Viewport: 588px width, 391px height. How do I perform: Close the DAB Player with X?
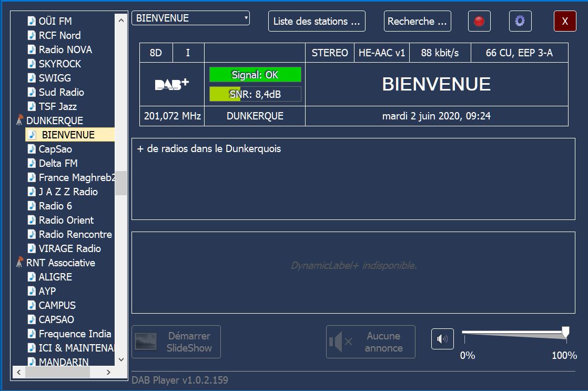point(565,21)
